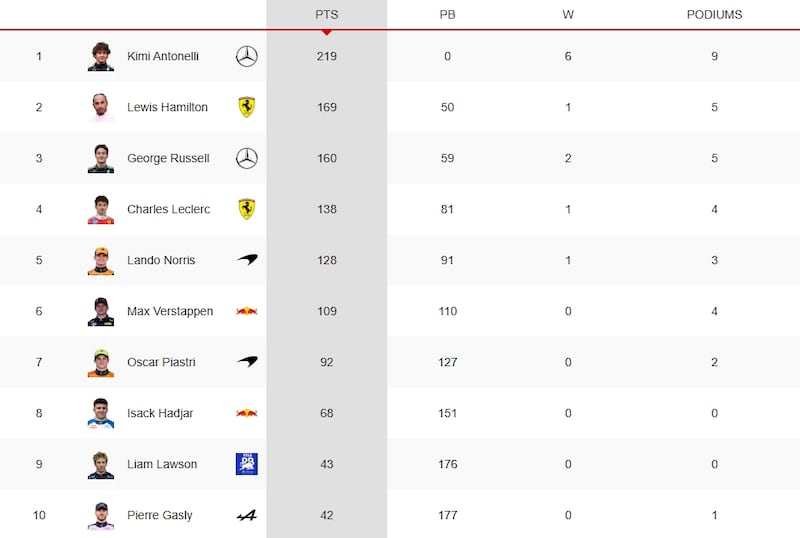Screen dimensions: 800x538
Task: Click Lando Norris's McLaren team logo
Action: (247, 260)
